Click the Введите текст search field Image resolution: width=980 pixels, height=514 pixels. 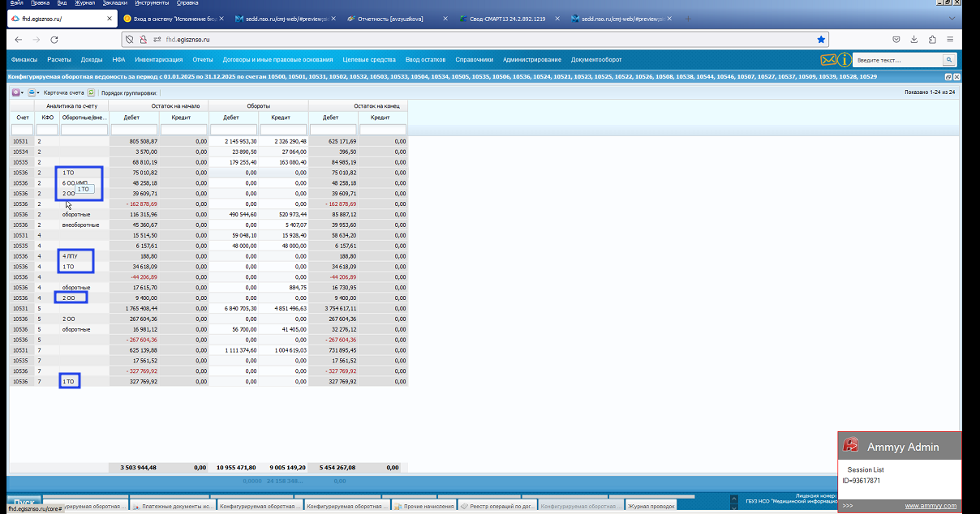tap(898, 60)
